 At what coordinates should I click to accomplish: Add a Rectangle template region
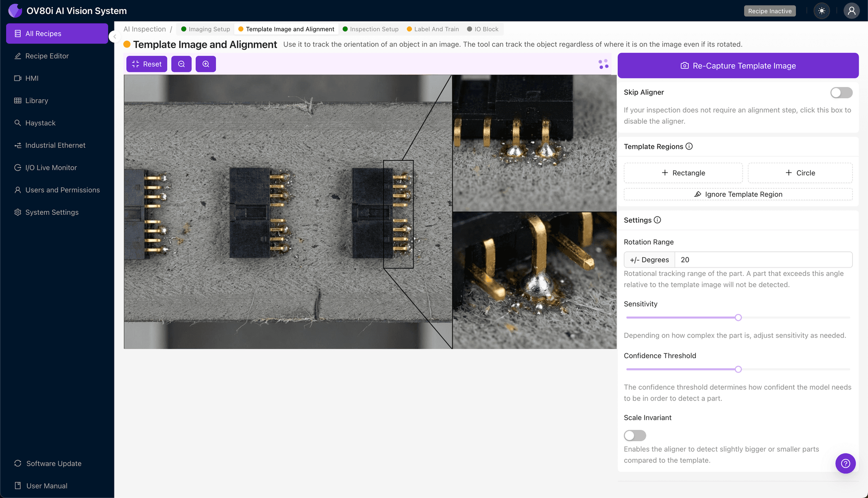coord(683,173)
